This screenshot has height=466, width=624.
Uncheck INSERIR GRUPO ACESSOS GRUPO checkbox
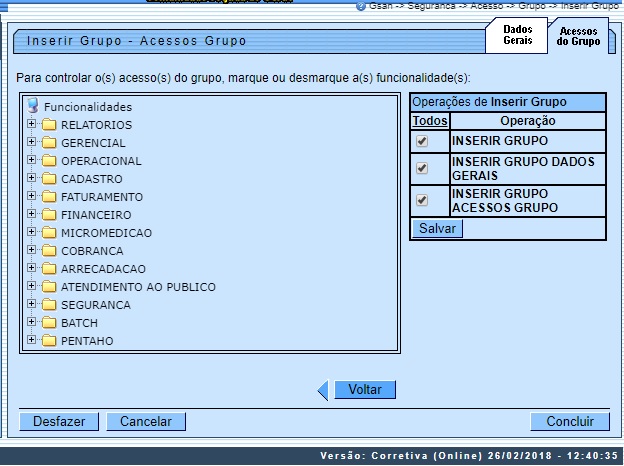tap(422, 200)
